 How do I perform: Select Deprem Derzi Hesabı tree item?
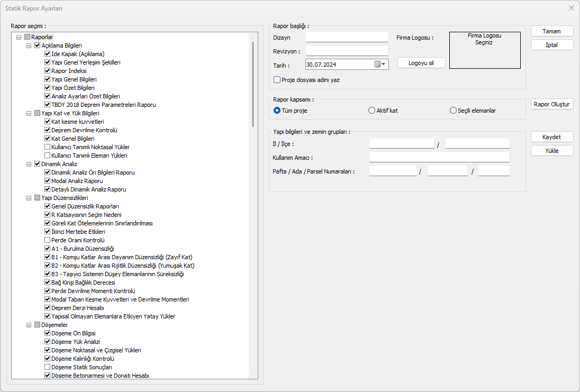point(77,308)
